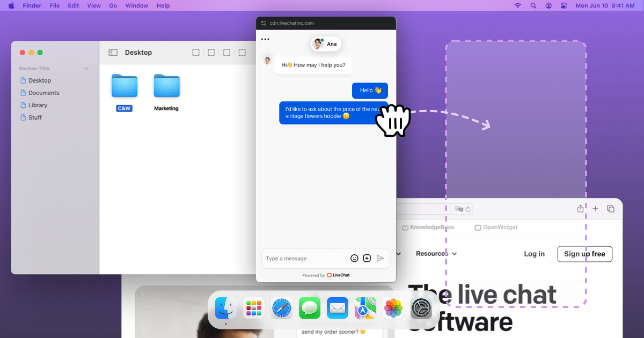
Task: Open Finder from the Dock
Action: [x=226, y=308]
